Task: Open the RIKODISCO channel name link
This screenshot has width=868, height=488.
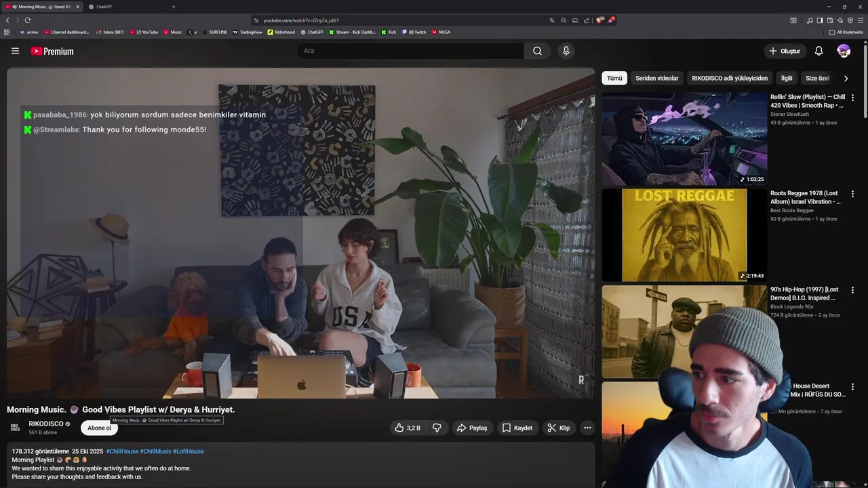Action: click(46, 424)
